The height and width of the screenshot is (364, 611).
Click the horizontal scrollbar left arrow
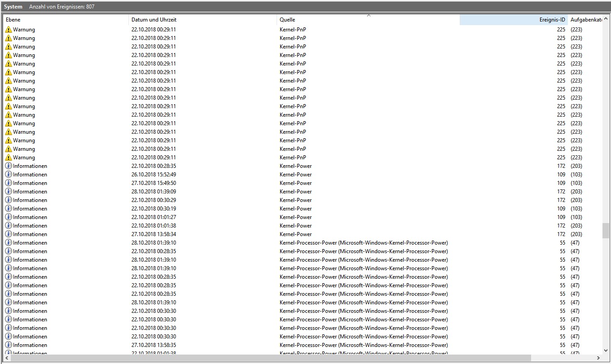pyautogui.click(x=7, y=358)
